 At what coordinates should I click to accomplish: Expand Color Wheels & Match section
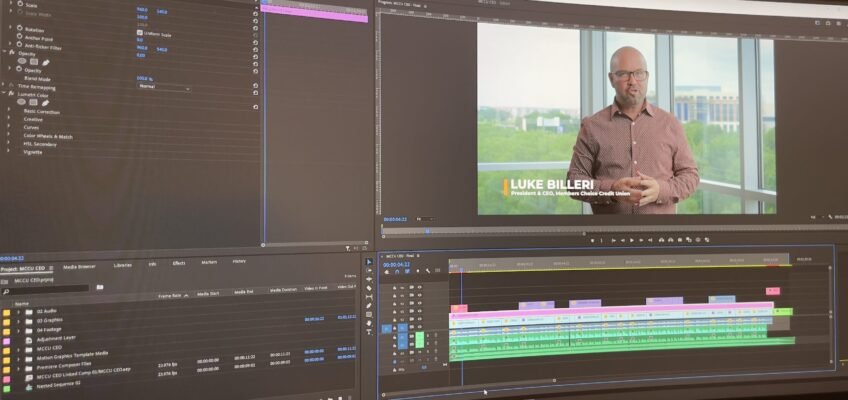click(9, 134)
